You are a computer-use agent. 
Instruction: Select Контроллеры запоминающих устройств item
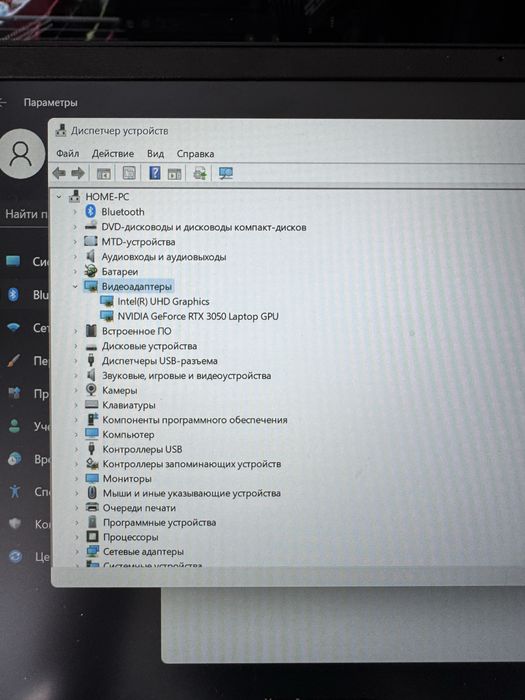pyautogui.click(x=192, y=464)
